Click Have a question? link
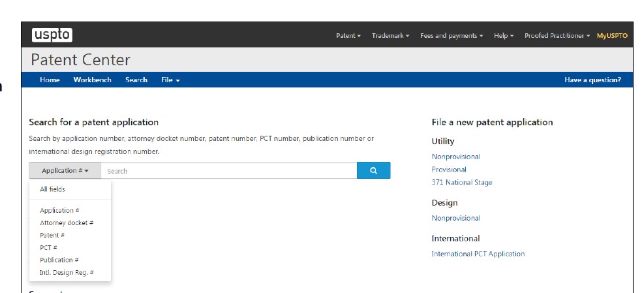This screenshot has width=644, height=293. pyautogui.click(x=592, y=80)
